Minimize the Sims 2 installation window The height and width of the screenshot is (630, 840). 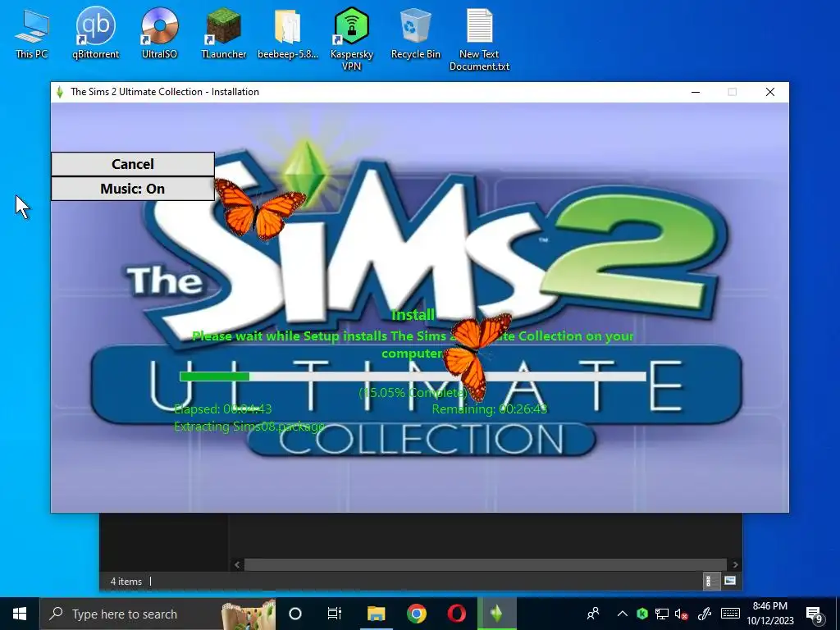pyautogui.click(x=696, y=92)
